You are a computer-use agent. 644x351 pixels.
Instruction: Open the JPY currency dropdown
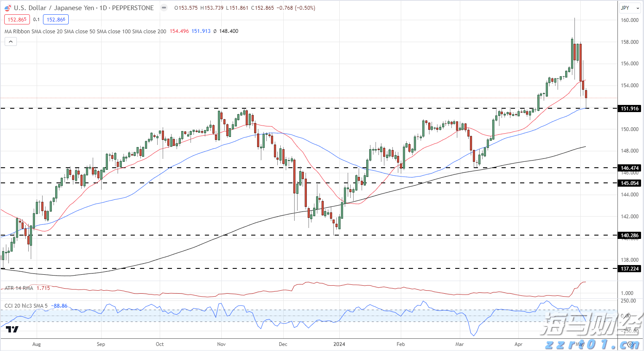(x=629, y=8)
